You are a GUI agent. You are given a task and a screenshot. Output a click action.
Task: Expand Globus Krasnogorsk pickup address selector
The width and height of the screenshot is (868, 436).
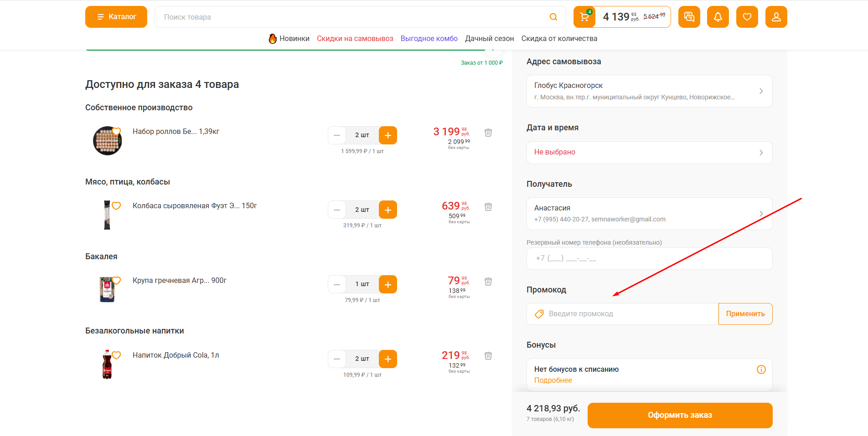pos(649,91)
